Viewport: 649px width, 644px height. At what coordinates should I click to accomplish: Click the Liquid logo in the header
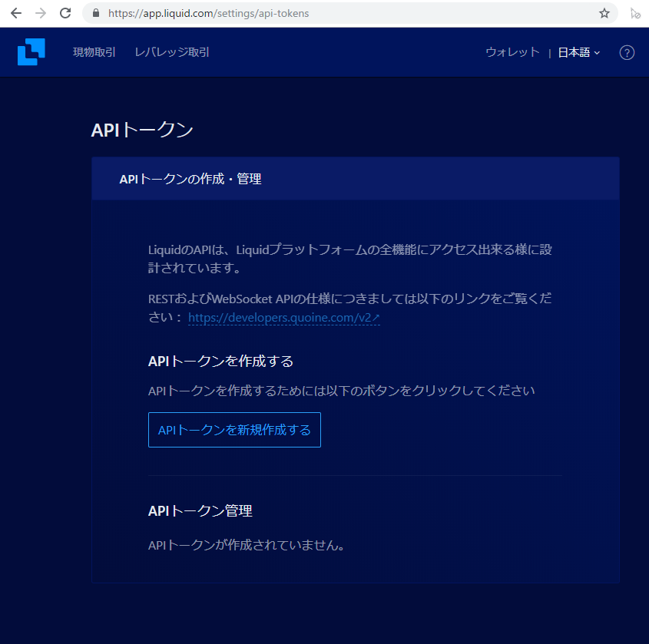point(31,51)
